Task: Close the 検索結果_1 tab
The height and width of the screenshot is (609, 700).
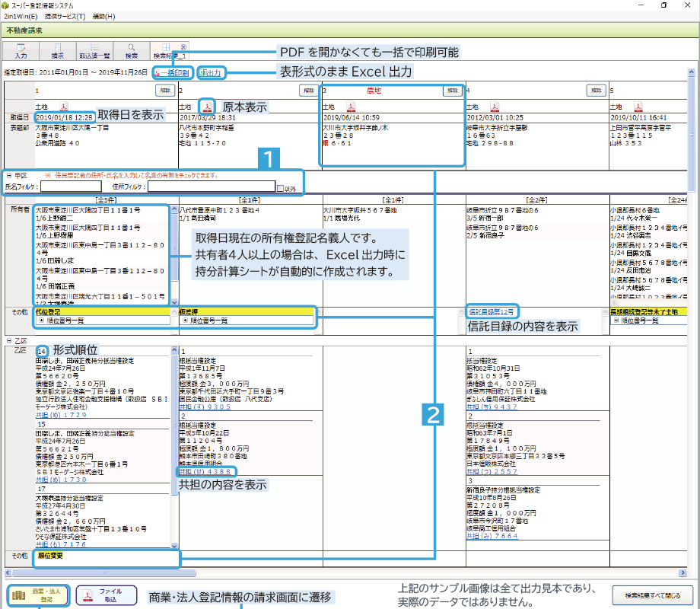Action: tap(184, 46)
